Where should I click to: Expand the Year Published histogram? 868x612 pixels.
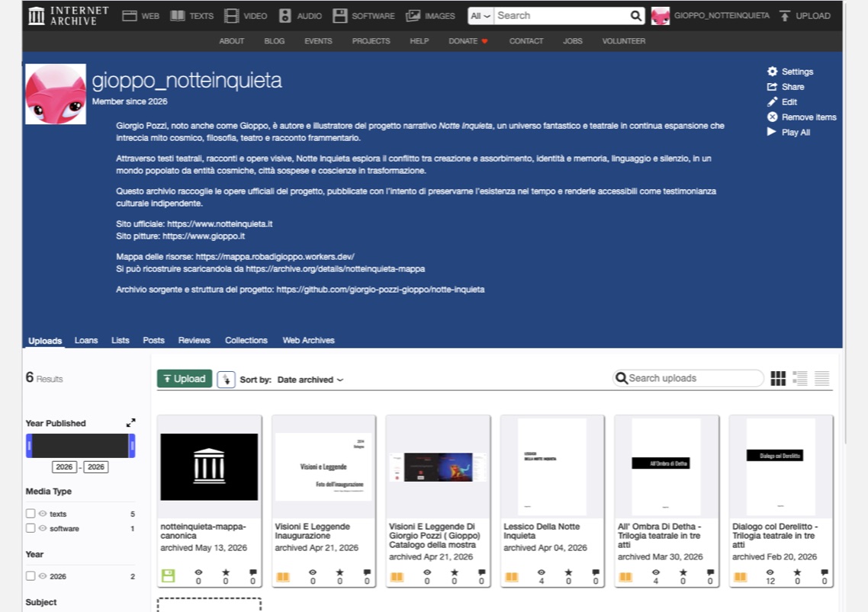(130, 423)
